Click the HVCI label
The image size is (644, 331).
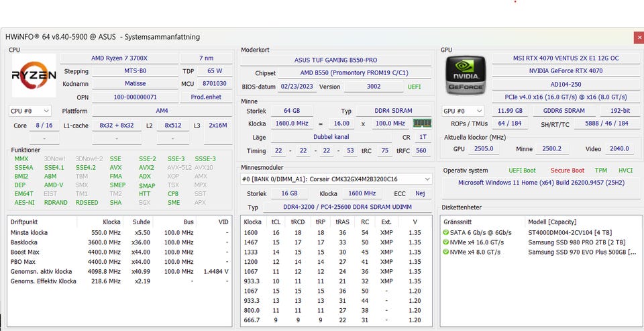625,171
